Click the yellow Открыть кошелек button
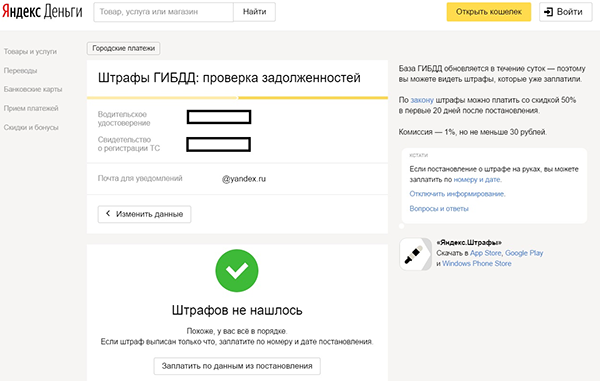 [489, 12]
